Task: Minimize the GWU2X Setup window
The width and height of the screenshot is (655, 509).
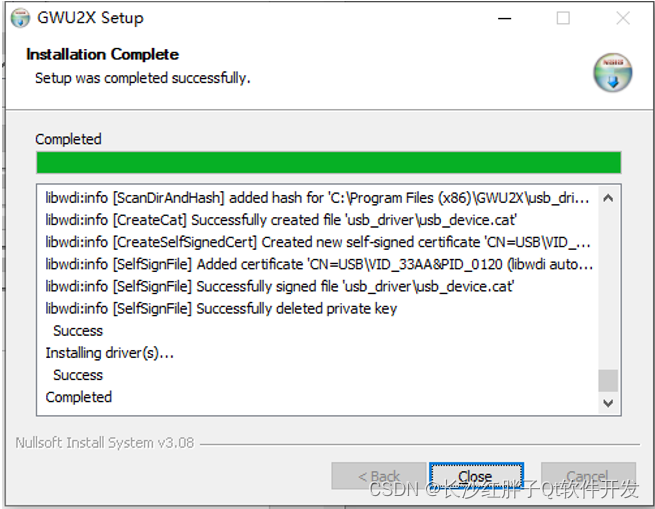Action: [x=505, y=18]
